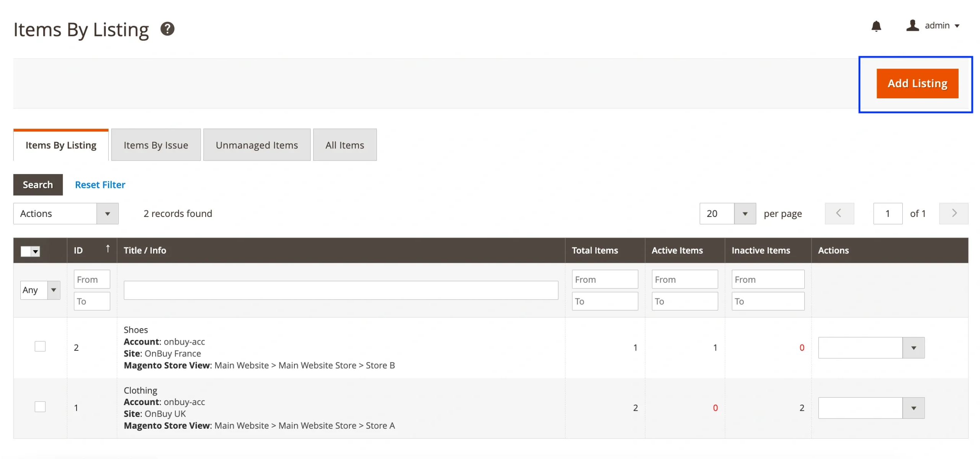Screen dimensions: 980x459
Task: Click the Title / Info filter field
Action: (340, 290)
